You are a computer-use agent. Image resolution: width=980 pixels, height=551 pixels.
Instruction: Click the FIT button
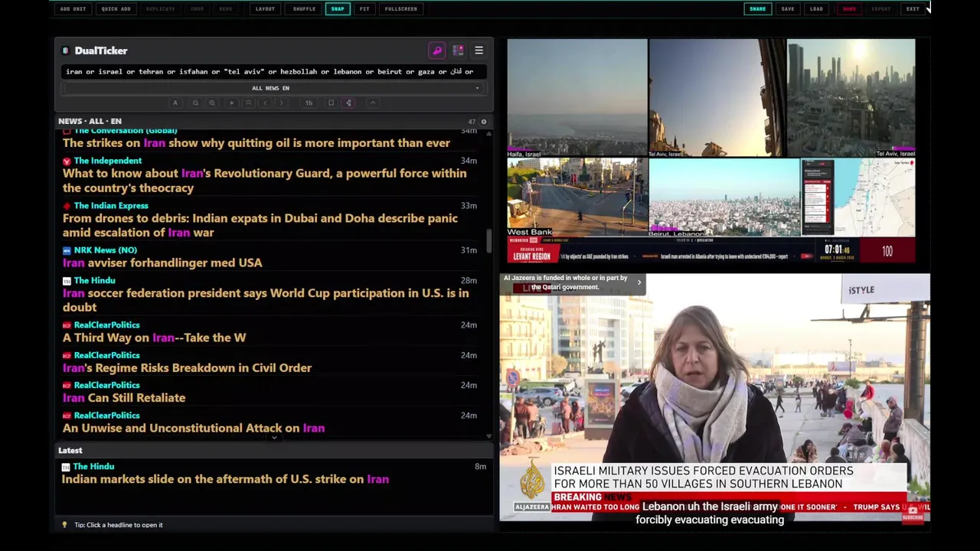(x=364, y=9)
